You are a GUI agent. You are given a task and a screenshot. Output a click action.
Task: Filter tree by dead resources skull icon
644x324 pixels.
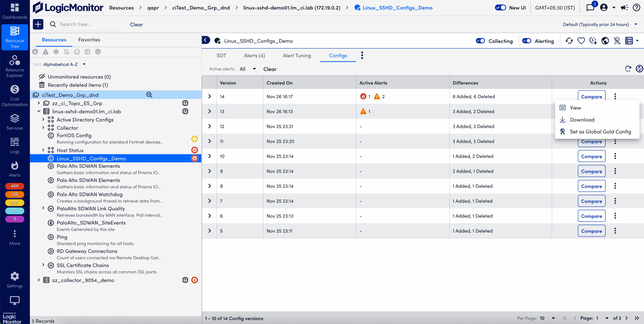[x=77, y=52]
